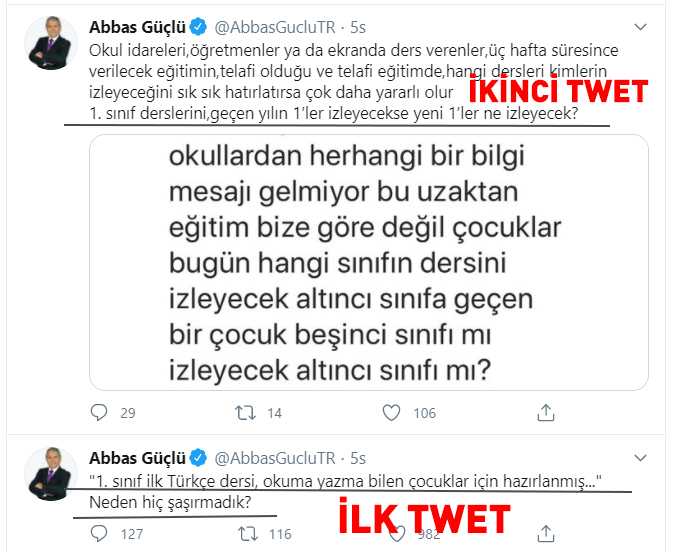Open the bottom tweet's profile avatar

[51, 474]
